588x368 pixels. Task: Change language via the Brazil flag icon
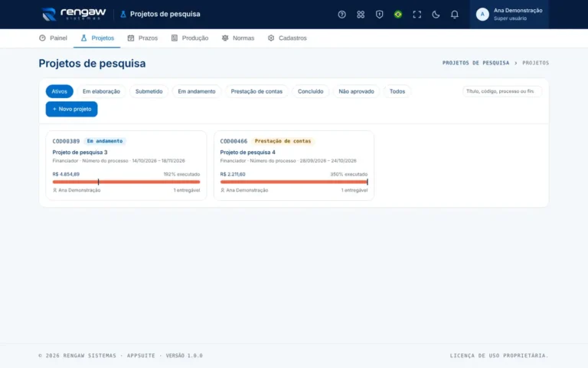(x=398, y=15)
